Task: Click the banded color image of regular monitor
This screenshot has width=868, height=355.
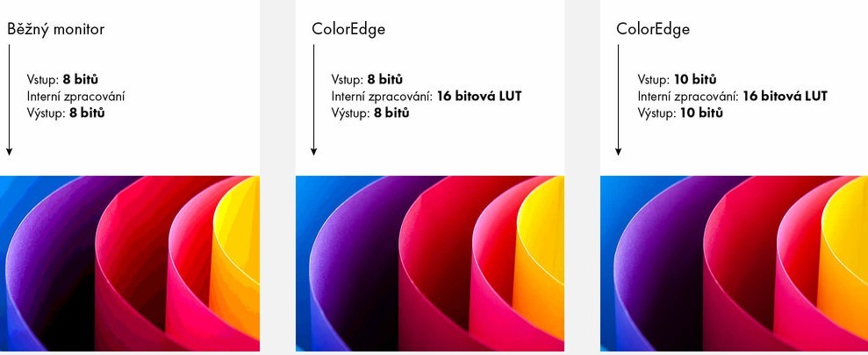Action: tap(130, 263)
